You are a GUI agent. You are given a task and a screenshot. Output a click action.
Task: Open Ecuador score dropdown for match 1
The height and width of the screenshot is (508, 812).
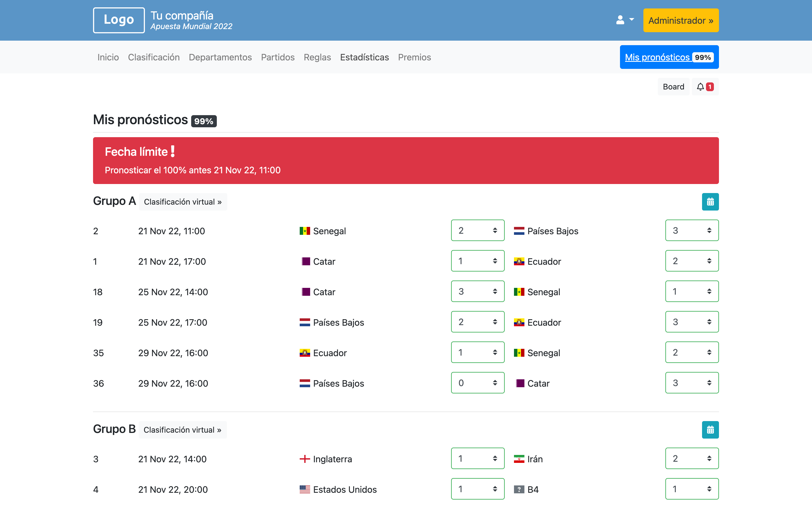coord(692,261)
